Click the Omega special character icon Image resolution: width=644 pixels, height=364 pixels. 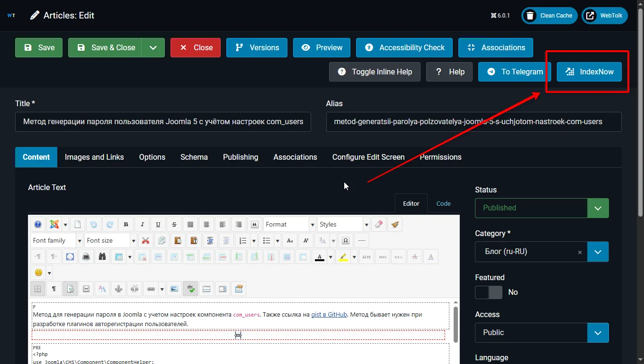pos(346,241)
